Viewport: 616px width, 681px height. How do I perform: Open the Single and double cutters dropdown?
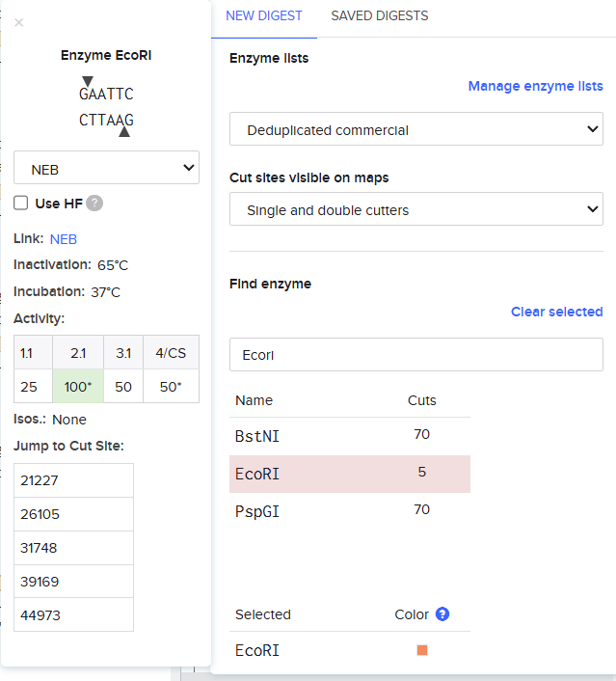pos(415,209)
